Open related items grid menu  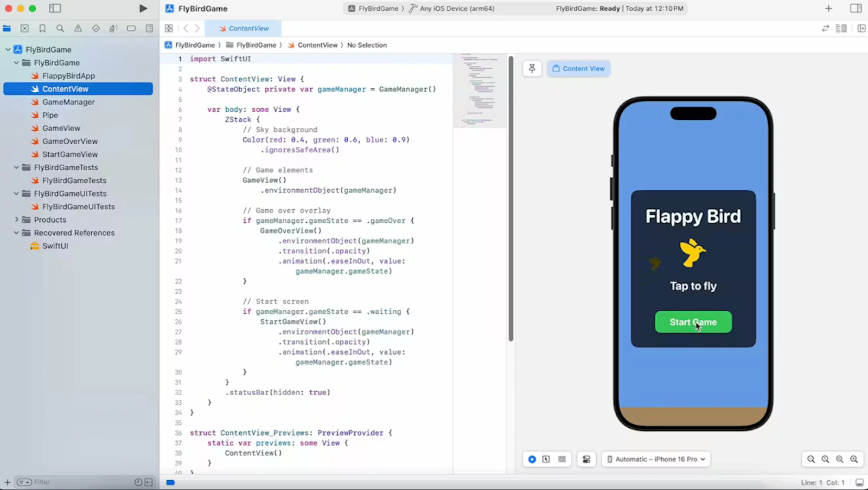tap(169, 28)
